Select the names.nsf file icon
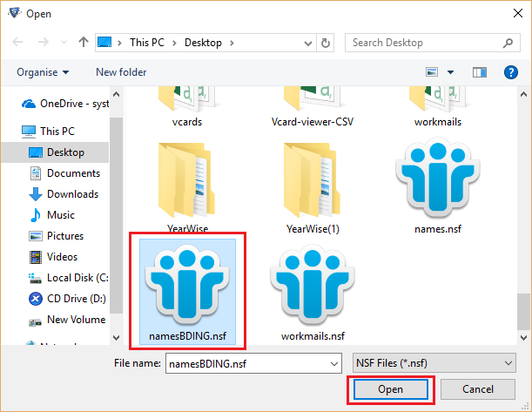The width and height of the screenshot is (532, 412). (438, 178)
